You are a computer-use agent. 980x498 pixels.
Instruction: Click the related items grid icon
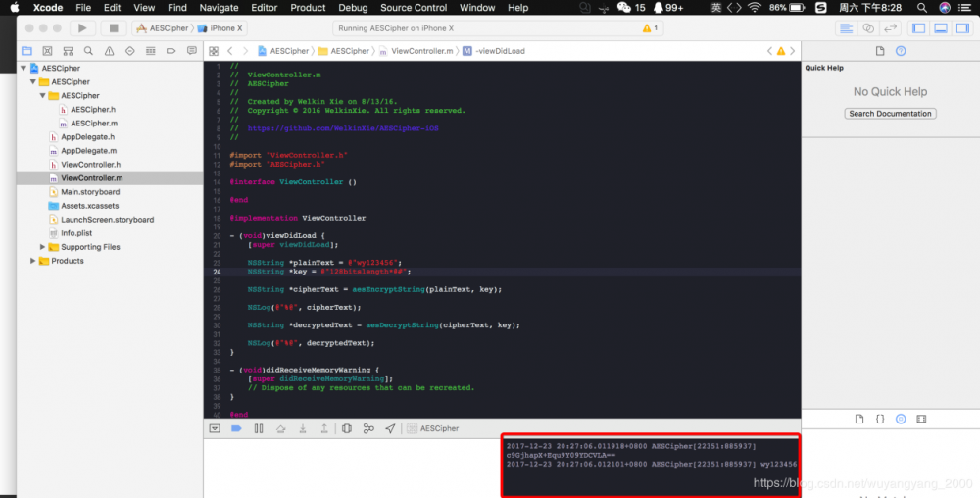[x=214, y=51]
